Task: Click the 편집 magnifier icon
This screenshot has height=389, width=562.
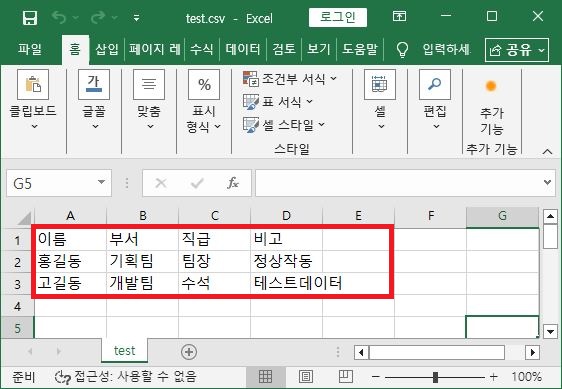Action: click(x=435, y=85)
